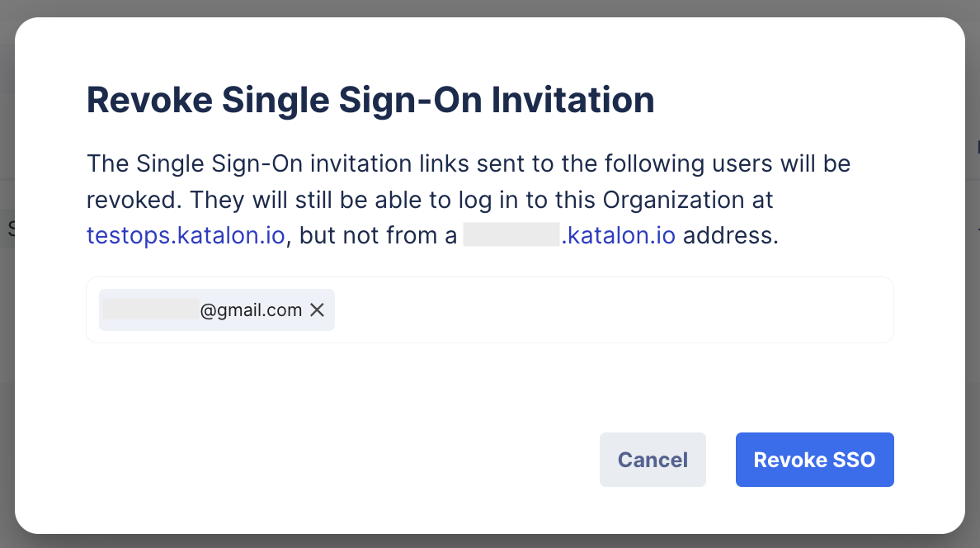Focus the empty area of the email recipients field

(x=610, y=310)
